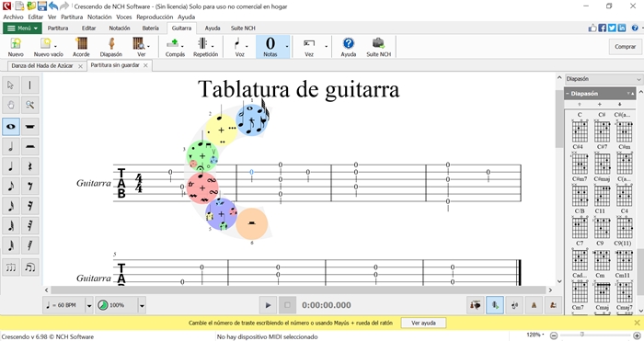Toggle the metronome button in bottom bar

click(x=534, y=305)
